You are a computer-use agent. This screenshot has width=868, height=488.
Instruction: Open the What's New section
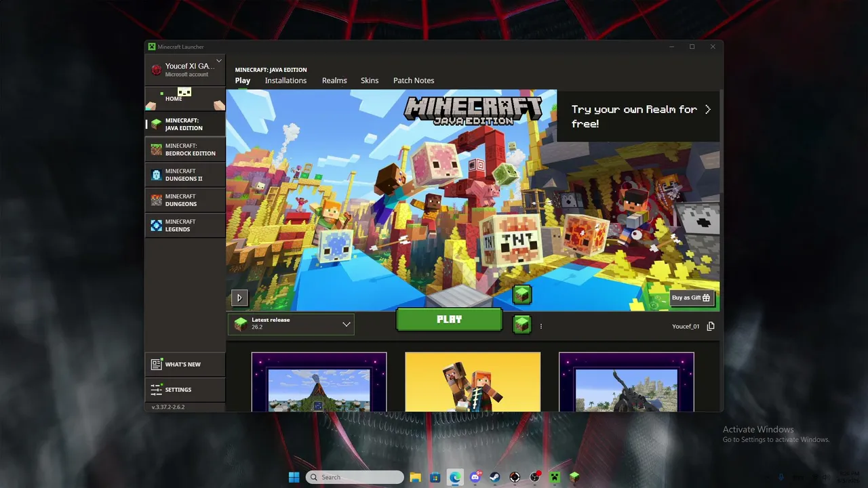click(185, 365)
